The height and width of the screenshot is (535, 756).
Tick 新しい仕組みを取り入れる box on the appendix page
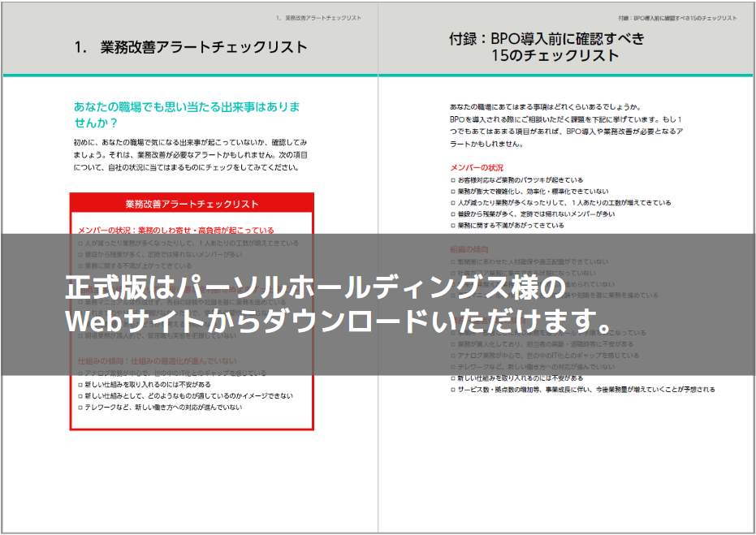point(453,378)
